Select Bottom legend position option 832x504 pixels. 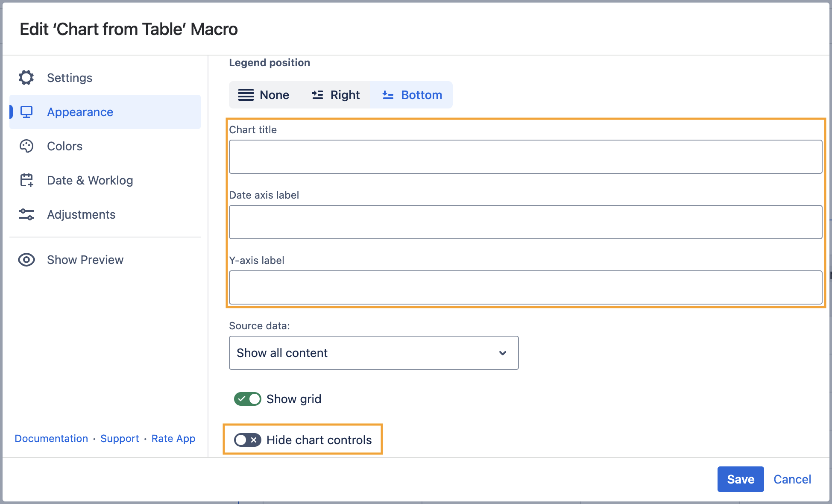coord(412,95)
